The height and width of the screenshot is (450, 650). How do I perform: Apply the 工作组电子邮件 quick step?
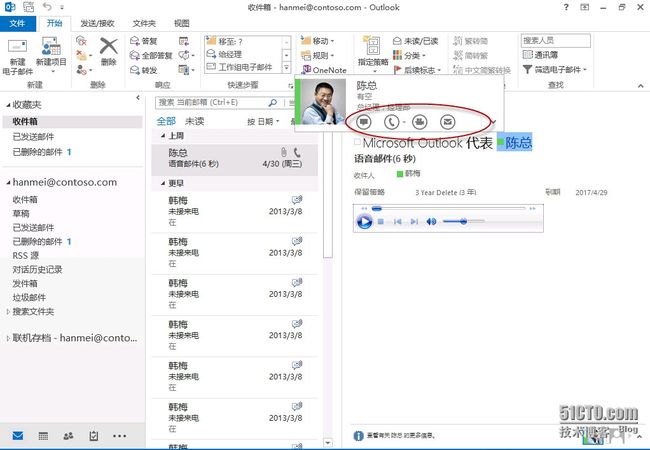tap(244, 67)
